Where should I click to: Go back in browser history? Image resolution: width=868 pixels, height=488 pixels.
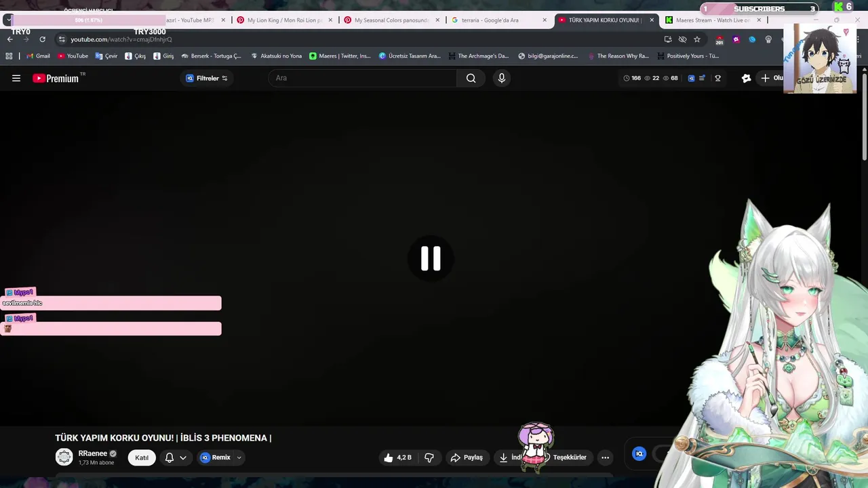(x=10, y=39)
